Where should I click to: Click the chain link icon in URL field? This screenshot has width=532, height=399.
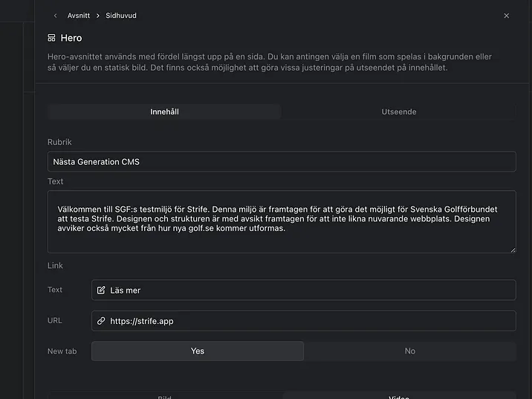101,321
